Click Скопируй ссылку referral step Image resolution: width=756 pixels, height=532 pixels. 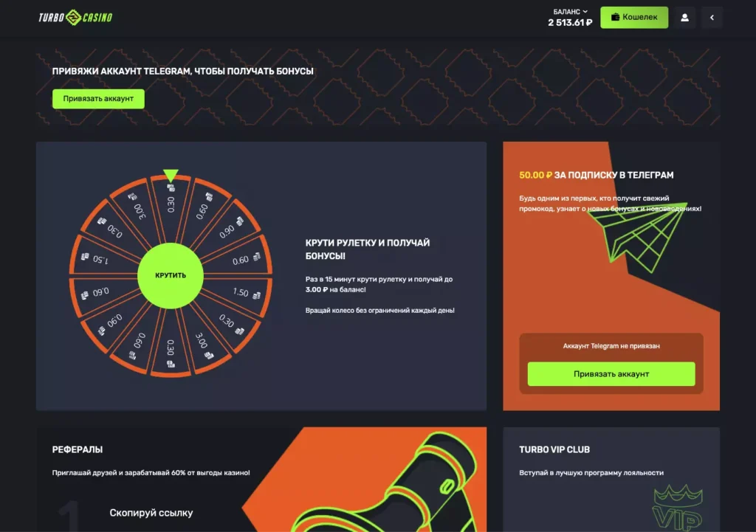coord(151,513)
